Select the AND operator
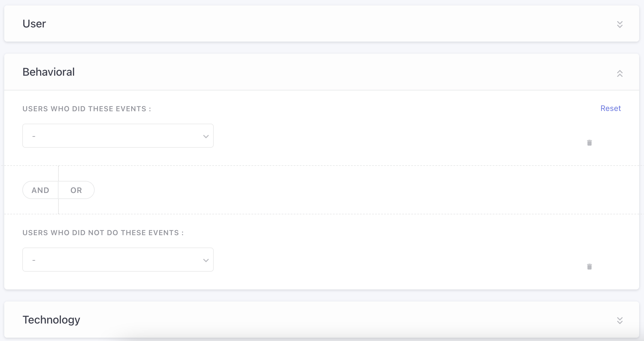 pos(40,190)
